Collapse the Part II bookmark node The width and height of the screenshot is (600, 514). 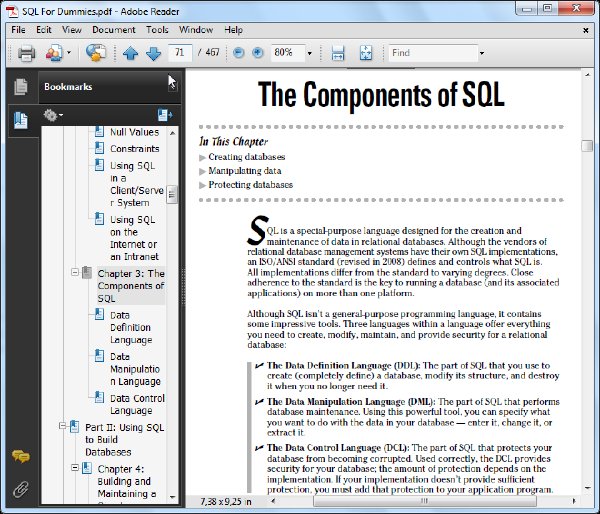63,426
